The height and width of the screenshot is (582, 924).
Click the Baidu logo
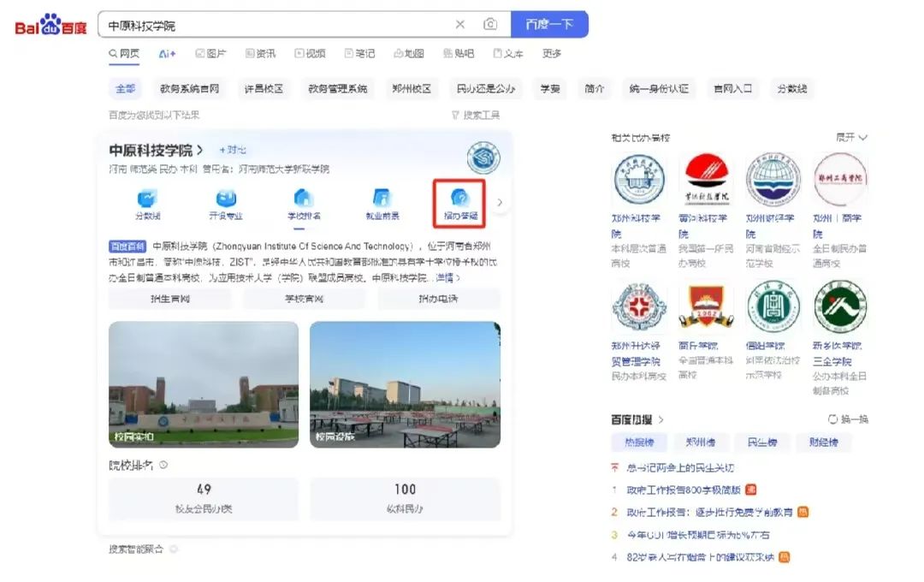(x=50, y=25)
